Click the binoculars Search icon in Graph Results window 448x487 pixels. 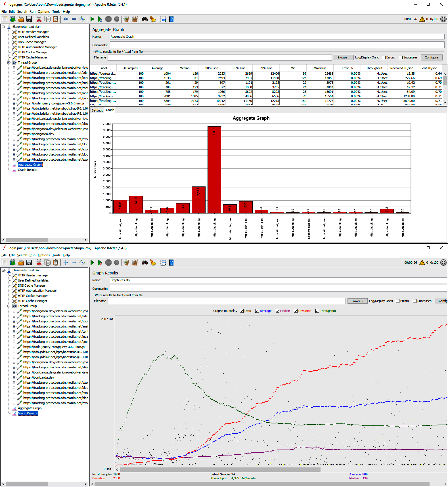coord(145,263)
